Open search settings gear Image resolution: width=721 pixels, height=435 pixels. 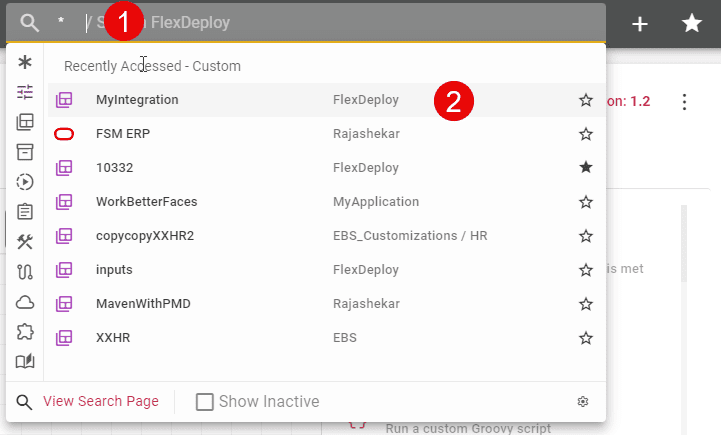(x=583, y=401)
